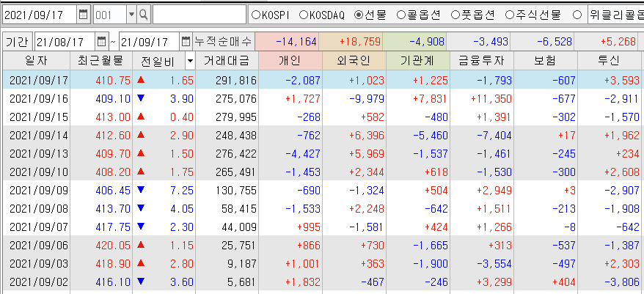This screenshot has width=644, height=294.
Task: Click the 외국인 column header
Action: 354,61
